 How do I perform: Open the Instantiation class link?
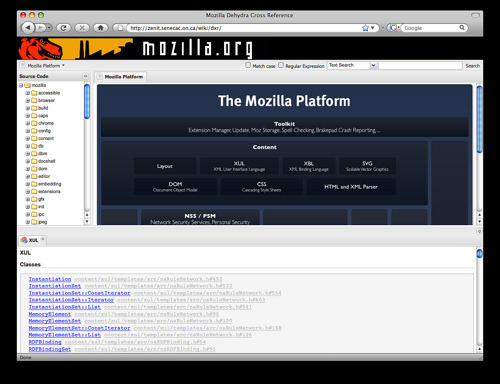click(50, 279)
